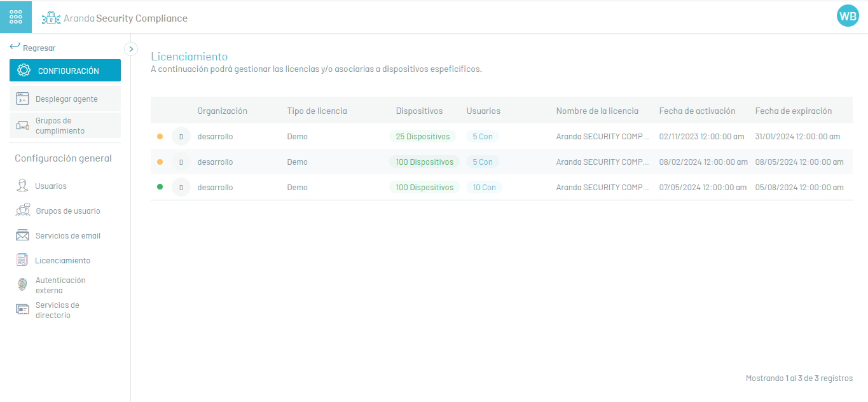Screen dimensions: 868x402
Task: Open Desplegar agente menu item
Action: click(65, 99)
